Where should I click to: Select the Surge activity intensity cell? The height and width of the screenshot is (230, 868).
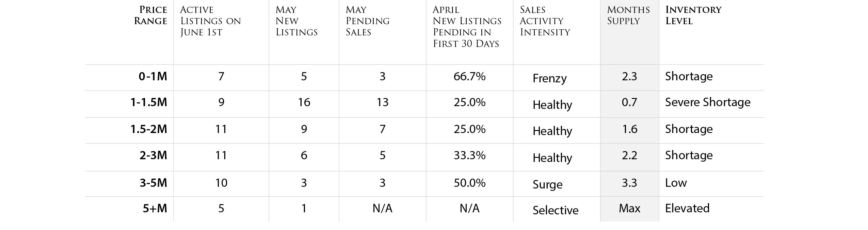[547, 185]
